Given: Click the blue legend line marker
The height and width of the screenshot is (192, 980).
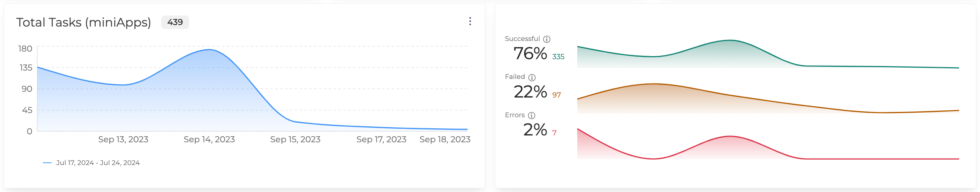Looking at the screenshot, I should pos(47,163).
